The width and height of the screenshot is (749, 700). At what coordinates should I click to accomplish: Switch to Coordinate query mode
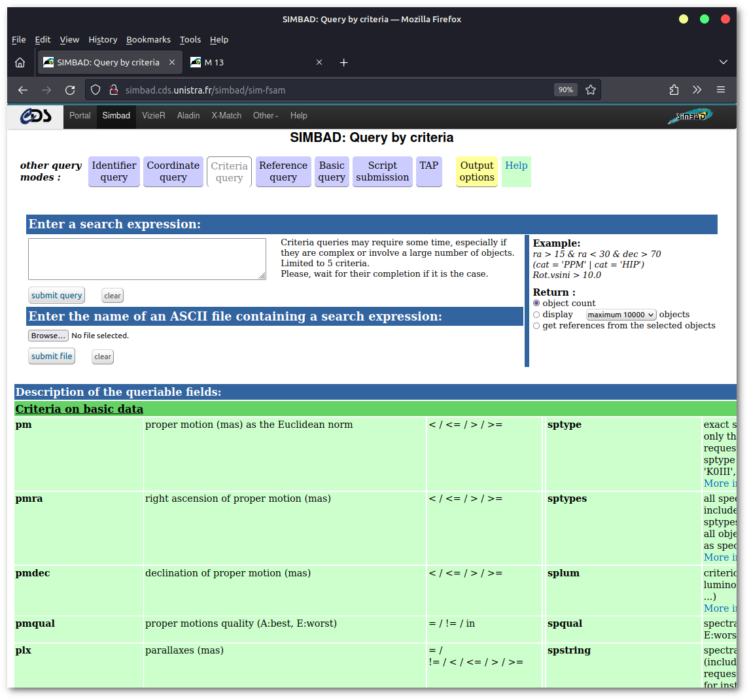(x=173, y=171)
